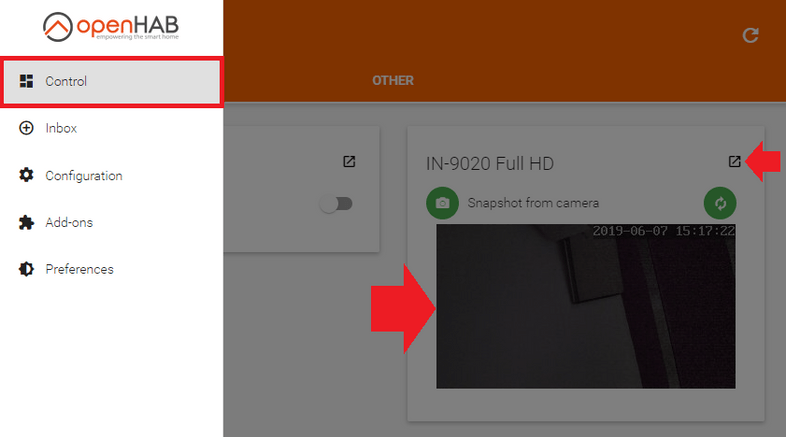The image size is (786, 437).
Task: Open the left card's external link icon
Action: coord(349,161)
